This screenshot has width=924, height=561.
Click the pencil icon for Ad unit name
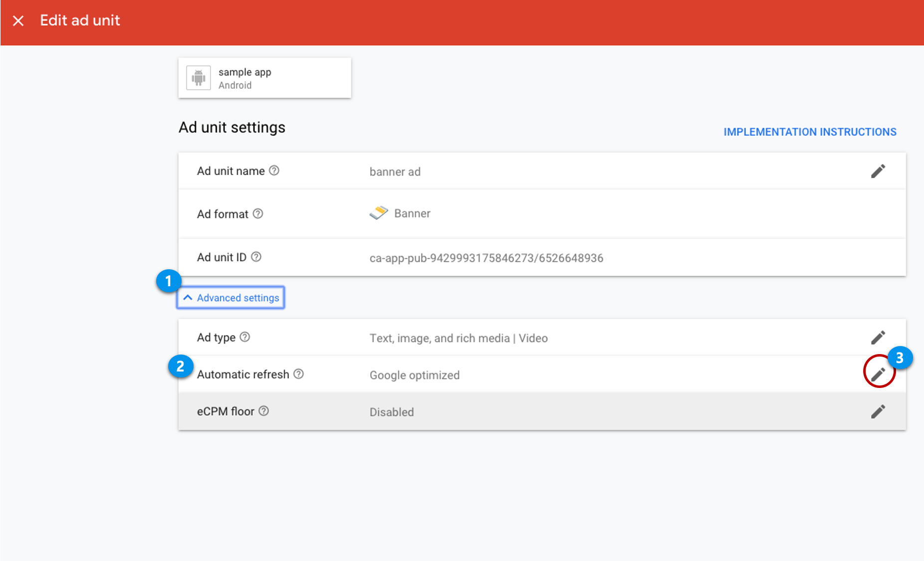click(x=878, y=171)
